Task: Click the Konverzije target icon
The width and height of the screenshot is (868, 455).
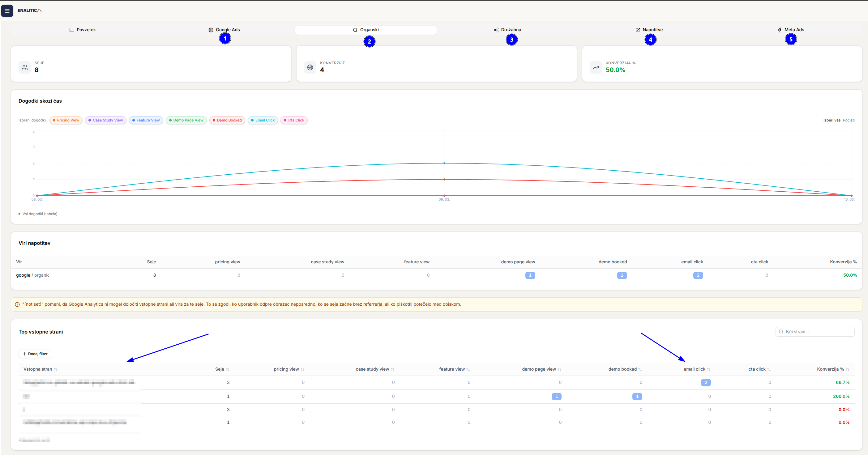Action: point(310,67)
